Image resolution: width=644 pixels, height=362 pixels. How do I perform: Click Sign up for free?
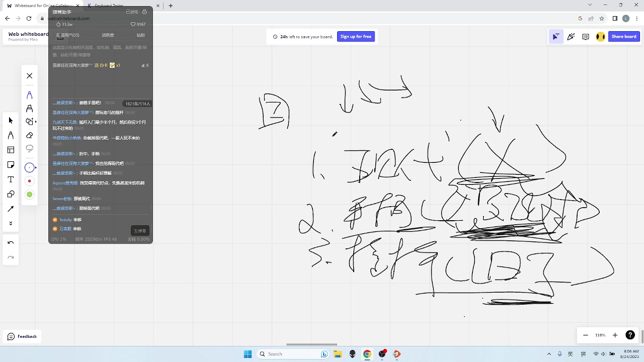(x=356, y=37)
